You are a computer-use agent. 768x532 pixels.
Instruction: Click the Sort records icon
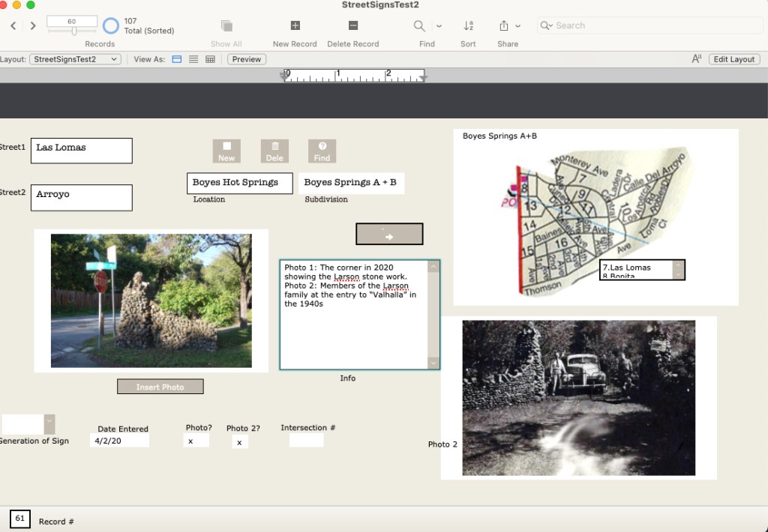[x=468, y=26]
